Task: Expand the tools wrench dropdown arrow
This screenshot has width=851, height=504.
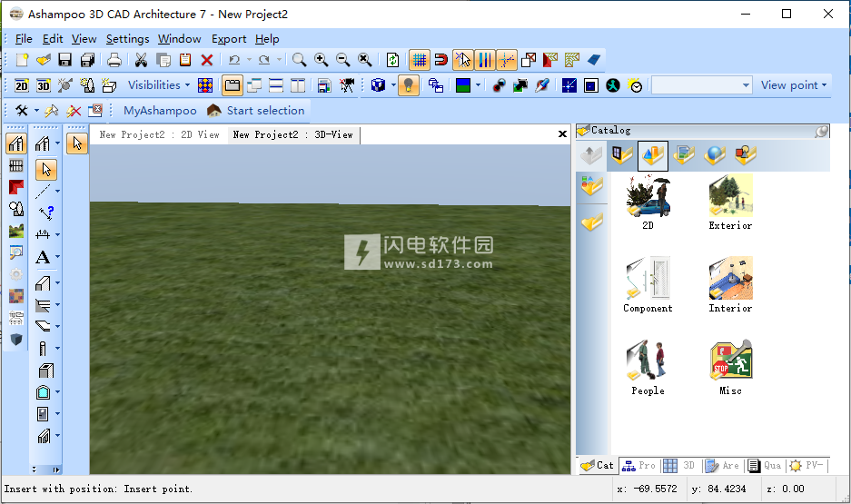Action: pyautogui.click(x=36, y=111)
